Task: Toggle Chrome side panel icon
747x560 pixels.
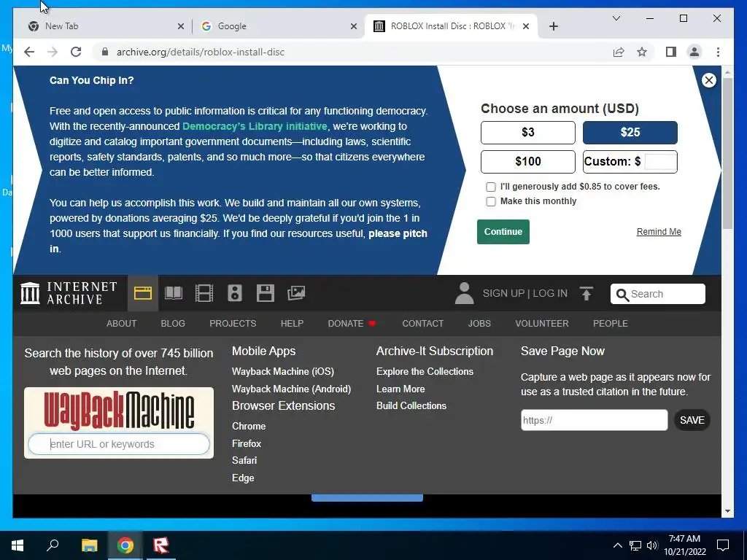Action: tap(671, 52)
